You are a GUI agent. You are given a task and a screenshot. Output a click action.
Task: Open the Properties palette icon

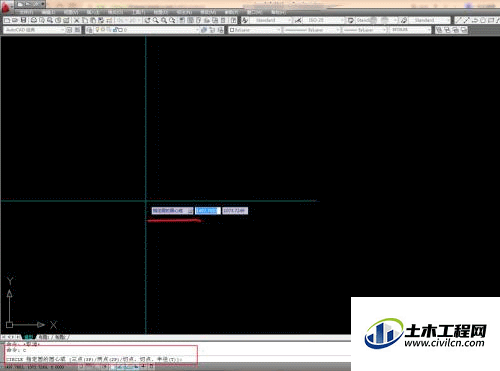point(182,20)
